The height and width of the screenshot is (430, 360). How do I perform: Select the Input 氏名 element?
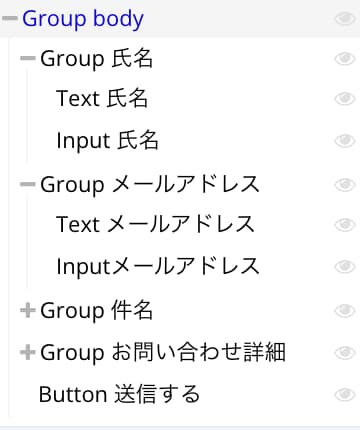tap(107, 140)
